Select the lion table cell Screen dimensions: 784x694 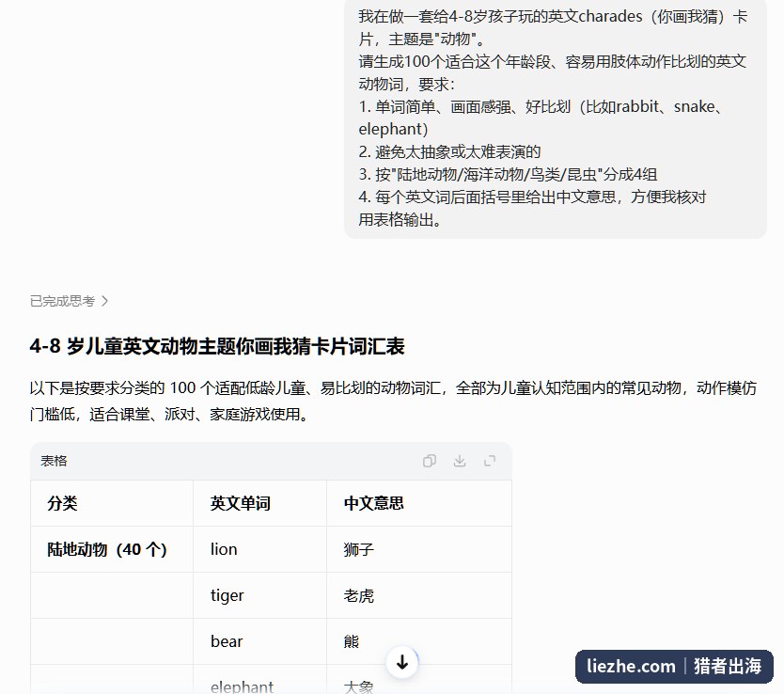[x=260, y=549]
